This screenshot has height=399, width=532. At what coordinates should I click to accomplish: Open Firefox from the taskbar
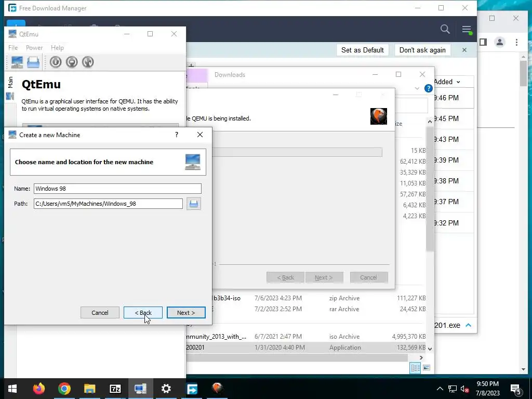38,389
